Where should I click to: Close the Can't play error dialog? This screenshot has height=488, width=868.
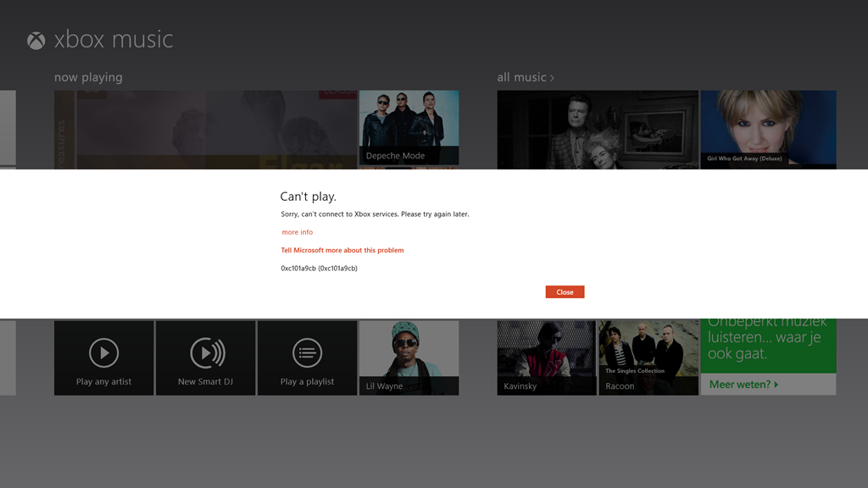pos(565,292)
